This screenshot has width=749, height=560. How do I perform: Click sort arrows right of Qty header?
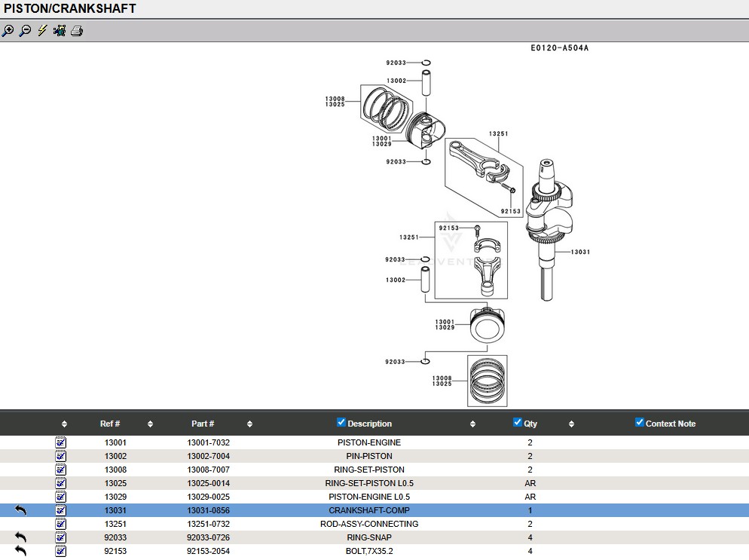[571, 424]
